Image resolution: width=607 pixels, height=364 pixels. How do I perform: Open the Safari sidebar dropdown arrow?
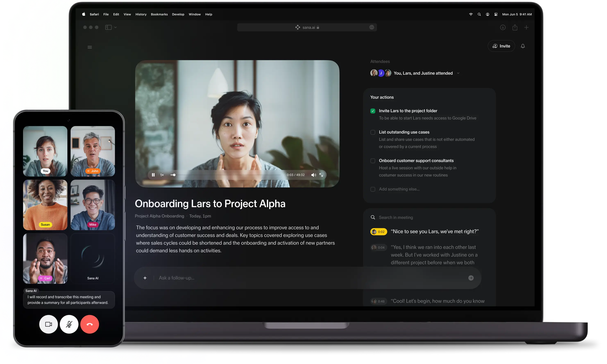pyautogui.click(x=115, y=27)
